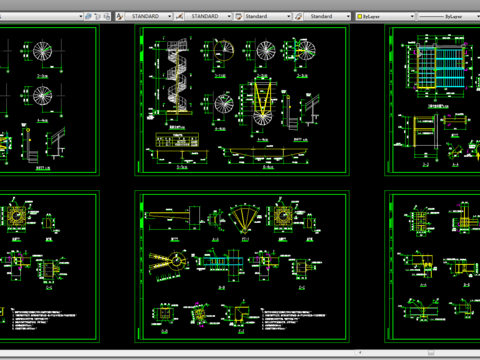Screen dimensions: 480x360
Task: Select the yellow fan-shaped stair tread detail
Action: click(245, 219)
